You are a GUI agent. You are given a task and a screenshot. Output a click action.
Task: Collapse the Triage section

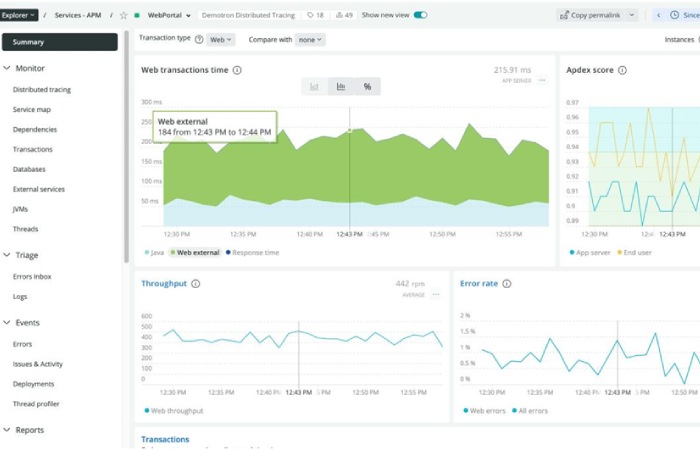[x=7, y=255]
